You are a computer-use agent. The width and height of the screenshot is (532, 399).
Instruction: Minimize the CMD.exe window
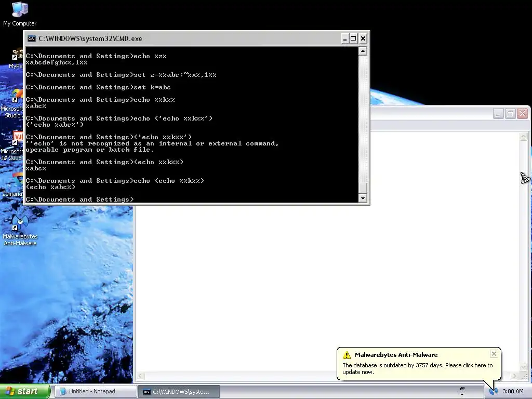coord(345,38)
